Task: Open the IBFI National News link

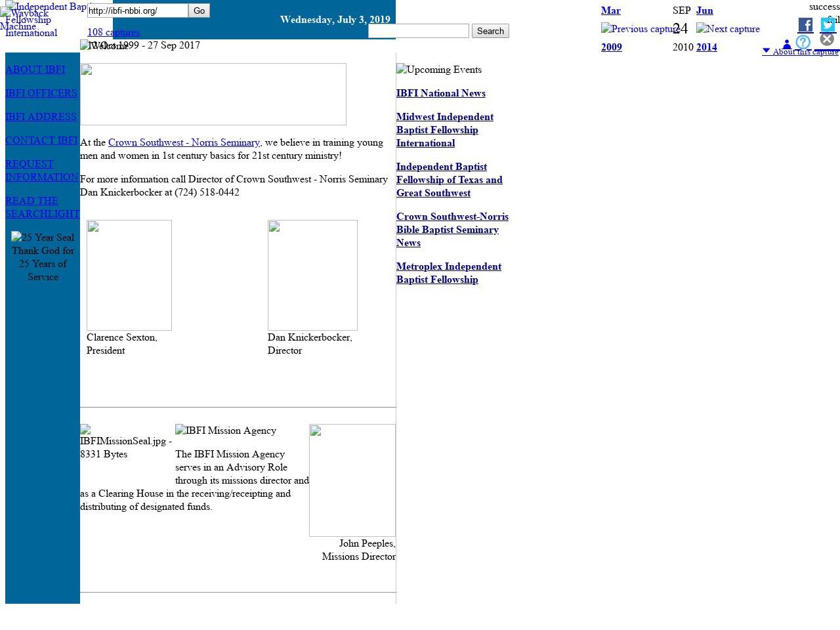Action: (440, 93)
